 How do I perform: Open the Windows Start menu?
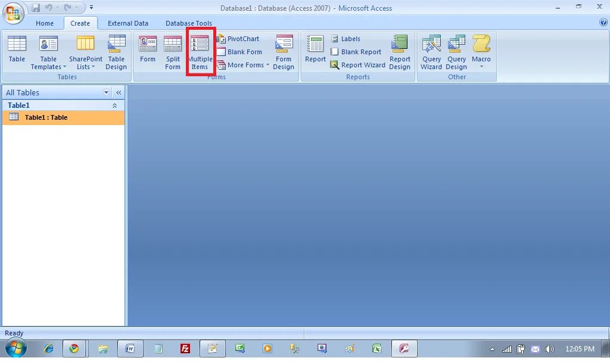pos(16,349)
